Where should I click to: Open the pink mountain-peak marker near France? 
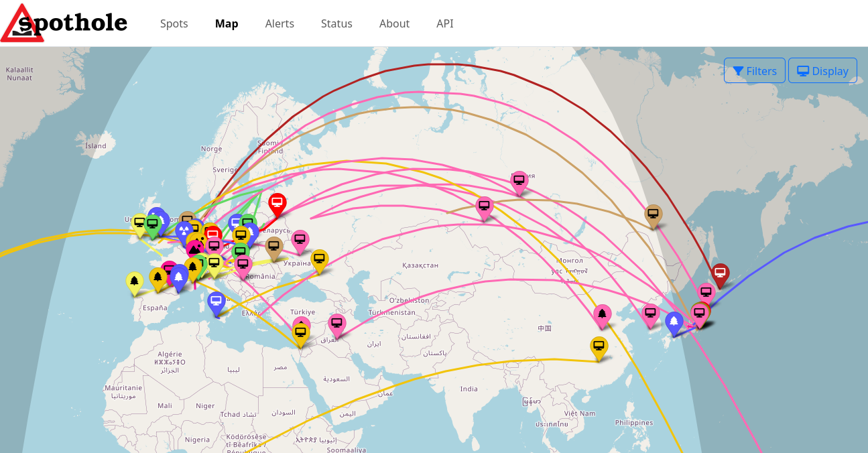pyautogui.click(x=194, y=246)
